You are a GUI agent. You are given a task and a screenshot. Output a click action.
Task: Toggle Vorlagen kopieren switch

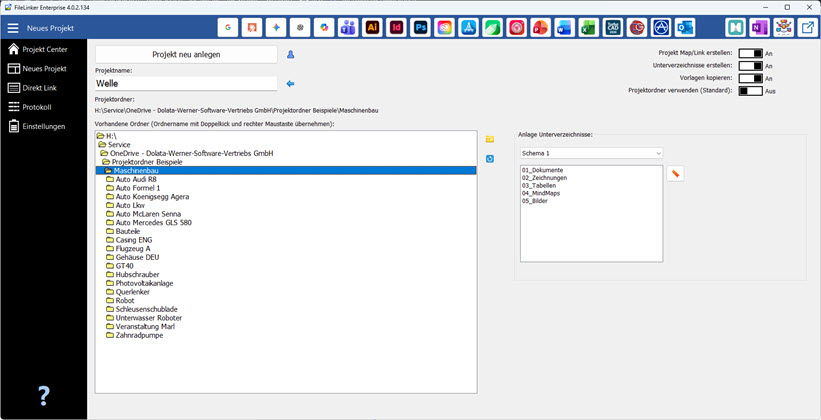pos(750,78)
